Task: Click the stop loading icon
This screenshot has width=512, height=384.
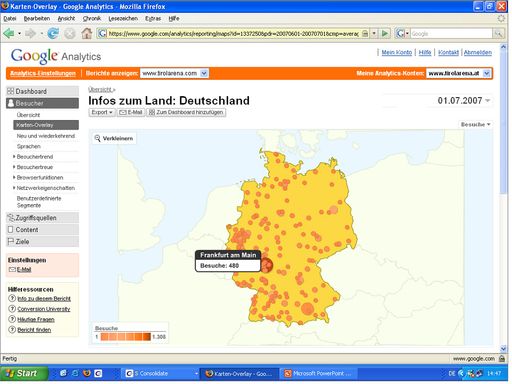Action: (70, 34)
